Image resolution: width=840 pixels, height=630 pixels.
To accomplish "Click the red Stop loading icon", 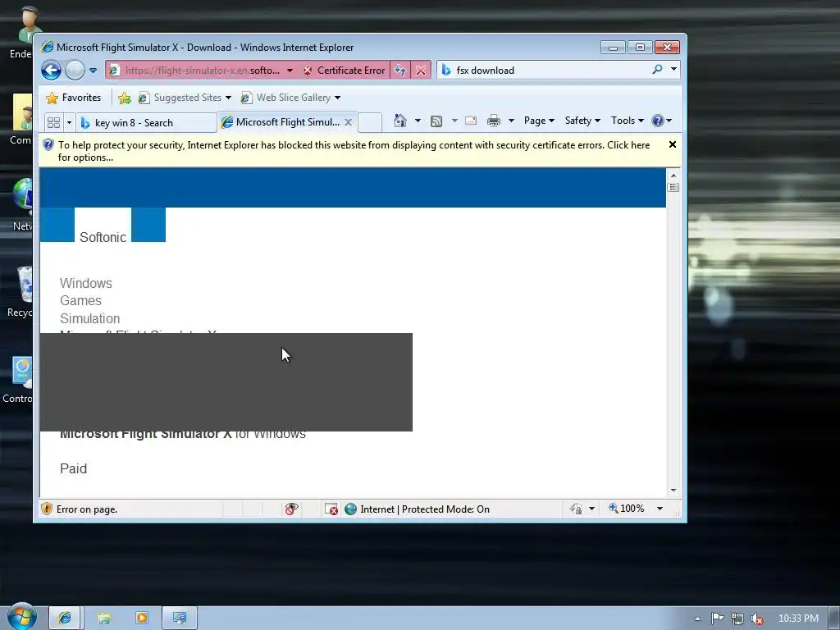I will [x=421, y=71].
